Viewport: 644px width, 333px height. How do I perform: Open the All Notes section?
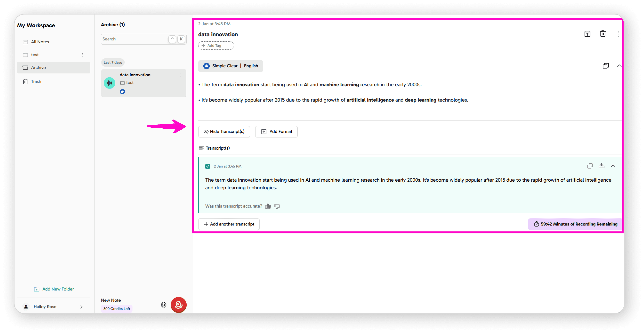[x=40, y=42]
